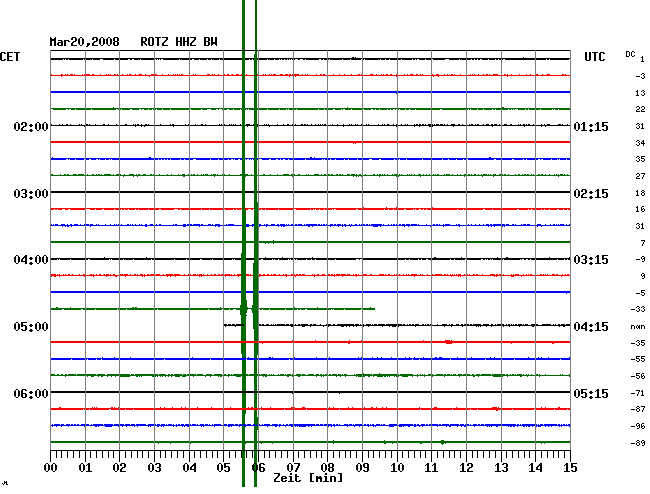Select the 04 minute axis label
Viewport: 650px width, 494px height.
189,468
